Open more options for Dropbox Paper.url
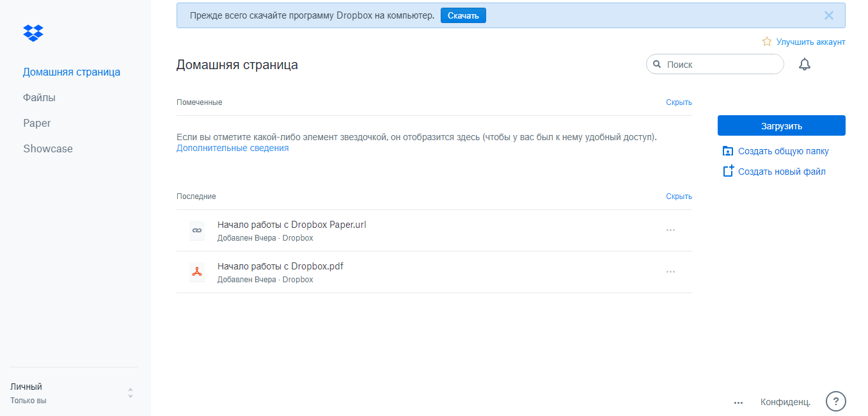The image size is (868, 416). pyautogui.click(x=670, y=230)
